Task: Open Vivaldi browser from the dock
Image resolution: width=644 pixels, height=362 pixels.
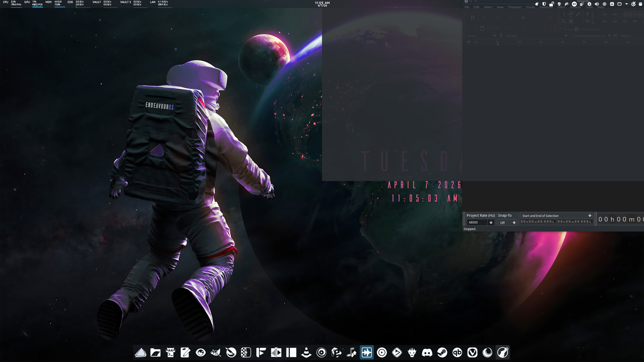Action: 472,353
